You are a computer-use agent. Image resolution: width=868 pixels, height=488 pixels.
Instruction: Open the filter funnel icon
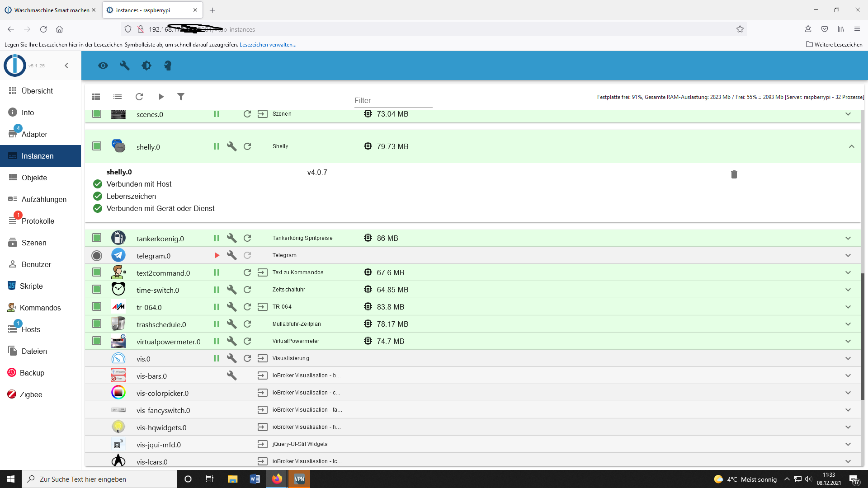point(181,97)
